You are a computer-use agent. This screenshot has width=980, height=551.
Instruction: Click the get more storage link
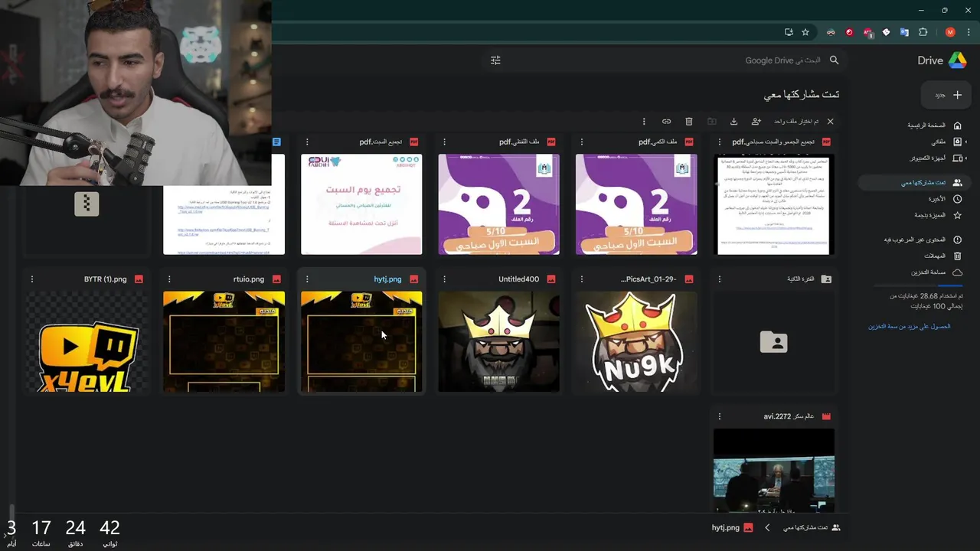(910, 327)
